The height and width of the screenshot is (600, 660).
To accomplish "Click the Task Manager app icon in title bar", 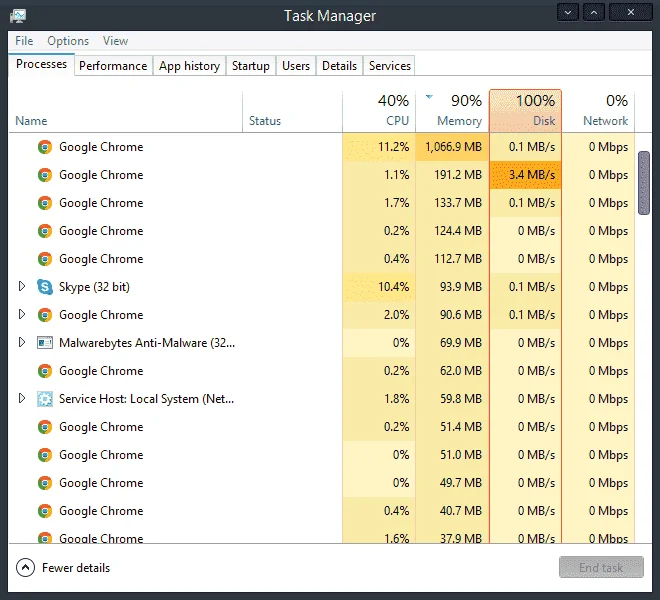I will 18,16.
